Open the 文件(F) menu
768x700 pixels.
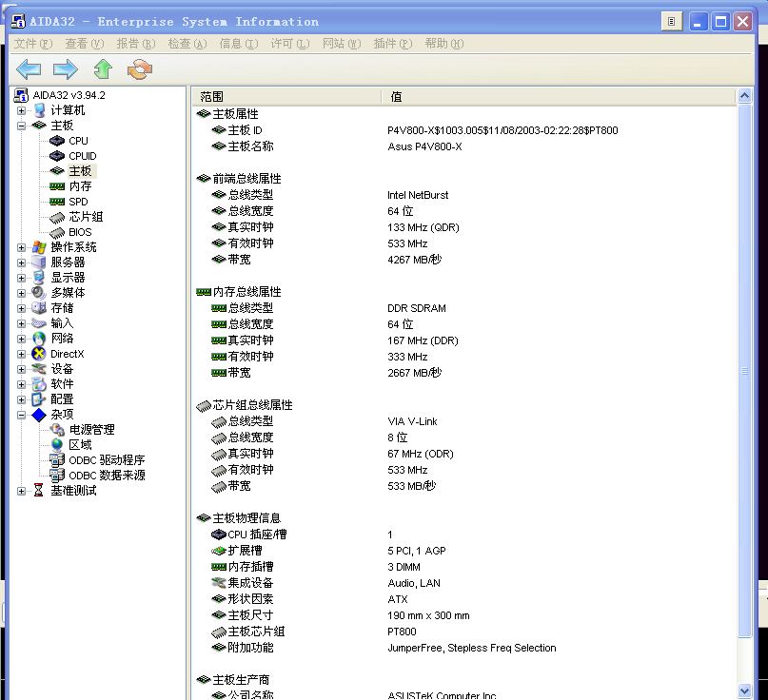click(x=31, y=44)
